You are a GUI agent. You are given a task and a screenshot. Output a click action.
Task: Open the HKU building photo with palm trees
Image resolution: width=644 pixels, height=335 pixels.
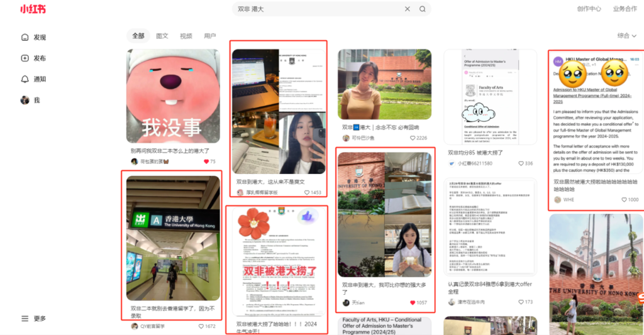(x=596, y=274)
